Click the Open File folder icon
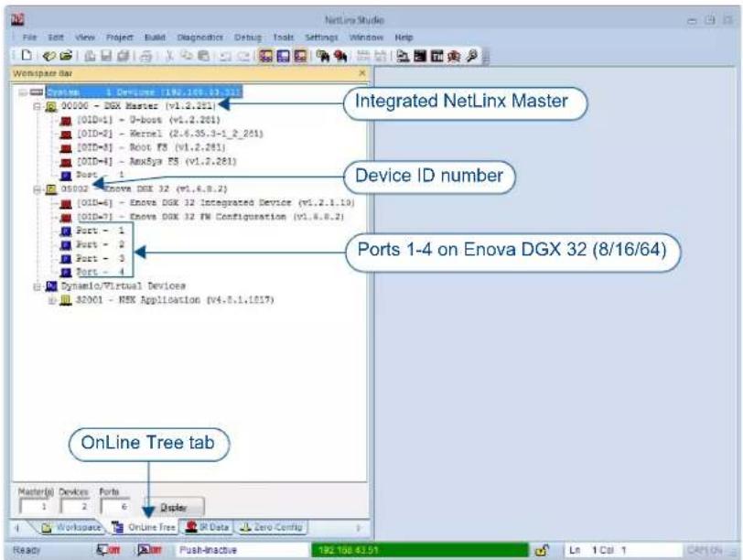This screenshot has width=743, height=560. 66,56
